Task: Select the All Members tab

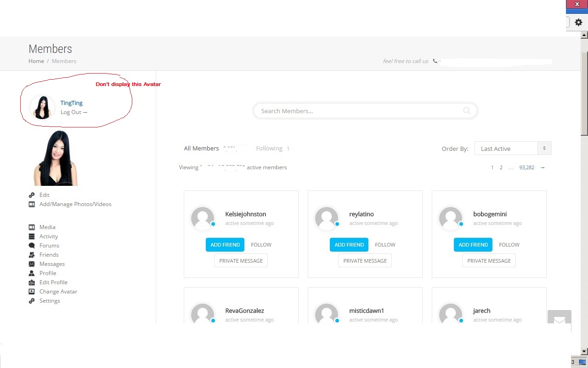Action: (x=201, y=149)
